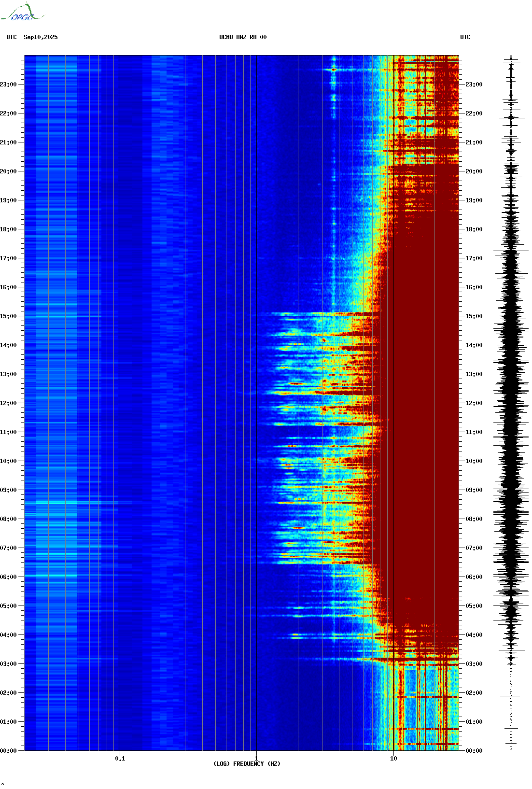This screenshot has height=789, width=532.
Task: Click the 17:00 label on right time axis
Action: coord(474,258)
